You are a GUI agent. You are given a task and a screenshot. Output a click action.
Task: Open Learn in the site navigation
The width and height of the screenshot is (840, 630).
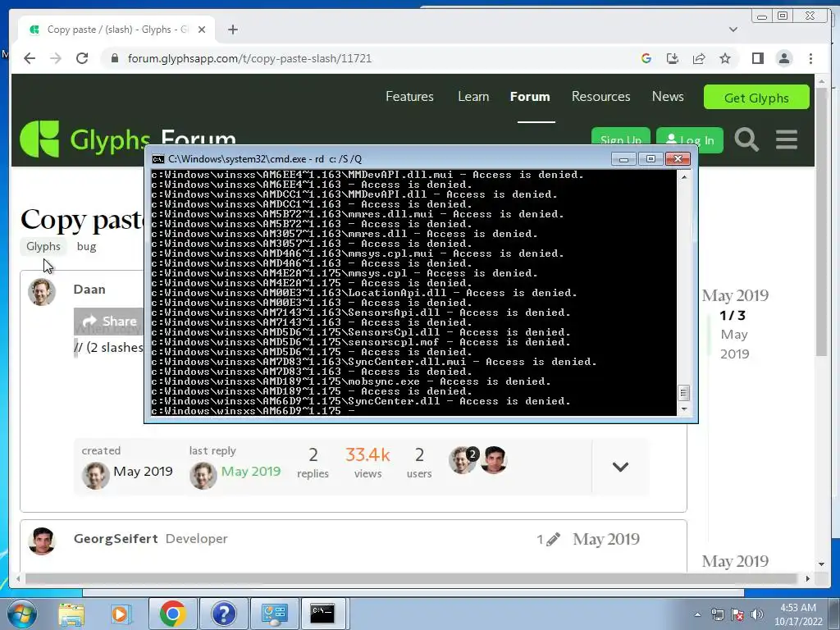tap(473, 97)
